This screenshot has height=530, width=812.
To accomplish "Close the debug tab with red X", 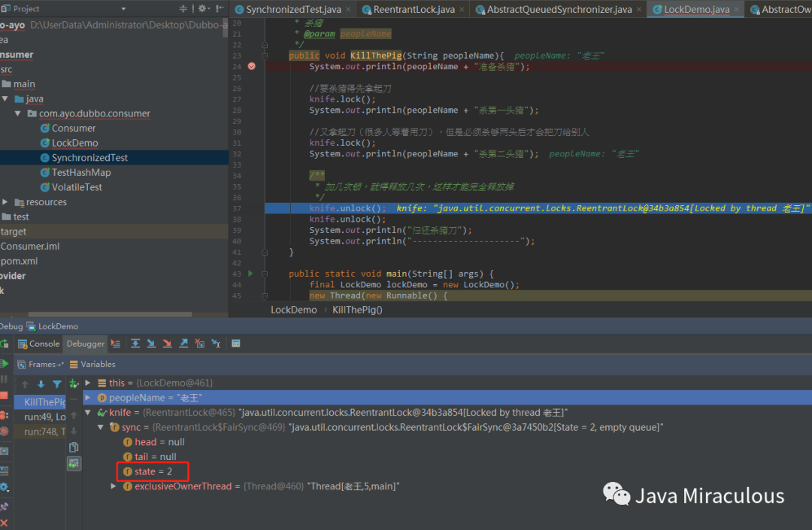I will [5, 522].
